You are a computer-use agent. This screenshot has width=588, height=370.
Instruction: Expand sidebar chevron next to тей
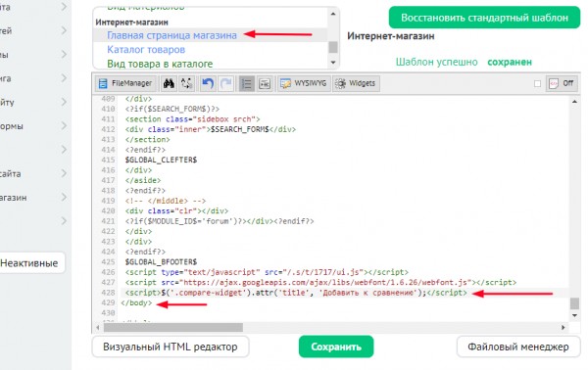coord(64,30)
